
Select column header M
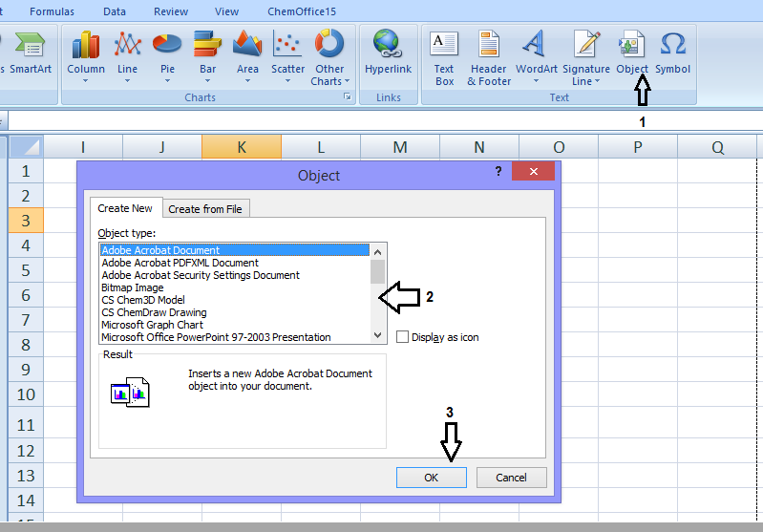tap(400, 146)
